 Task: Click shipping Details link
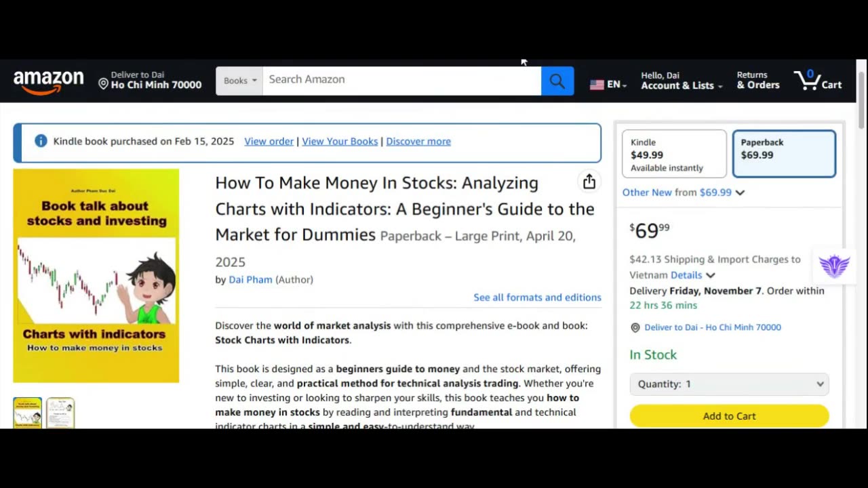pos(686,275)
